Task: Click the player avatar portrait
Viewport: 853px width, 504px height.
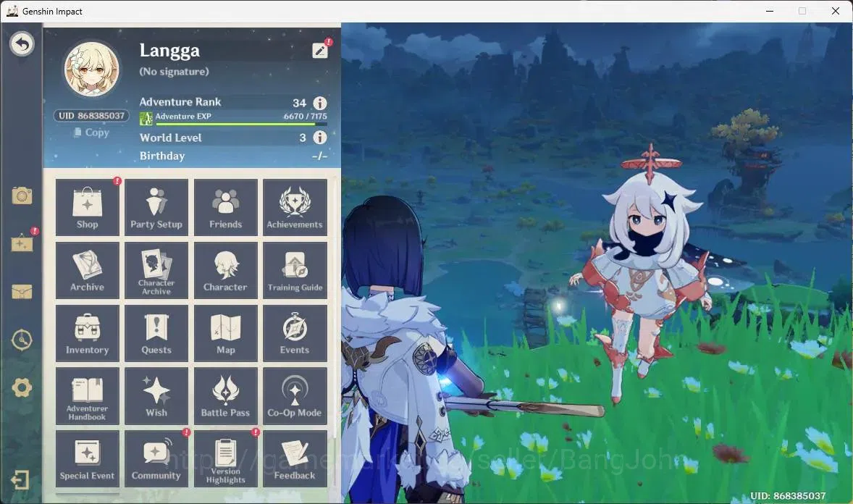Action: coord(91,69)
